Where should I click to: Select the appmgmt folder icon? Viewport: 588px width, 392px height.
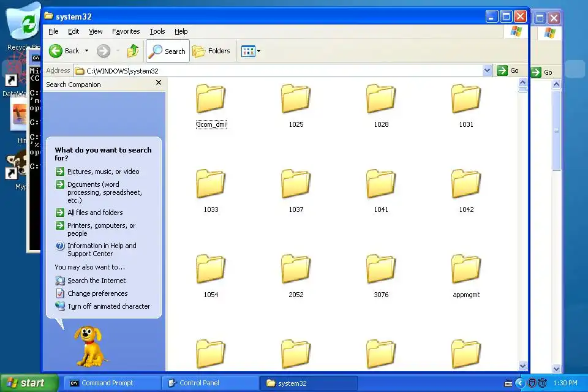click(466, 269)
